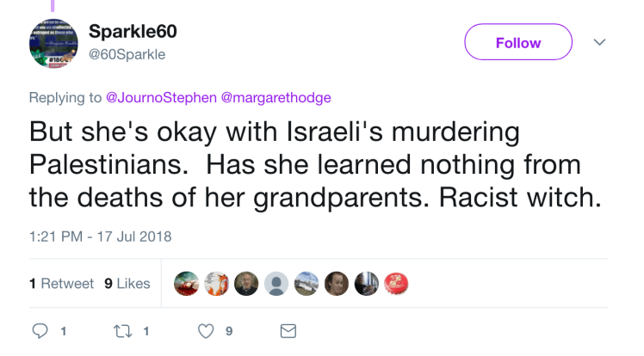Screen dimensions: 644x356
Task: Expand the tweet options chevron menu
Action: (x=600, y=42)
